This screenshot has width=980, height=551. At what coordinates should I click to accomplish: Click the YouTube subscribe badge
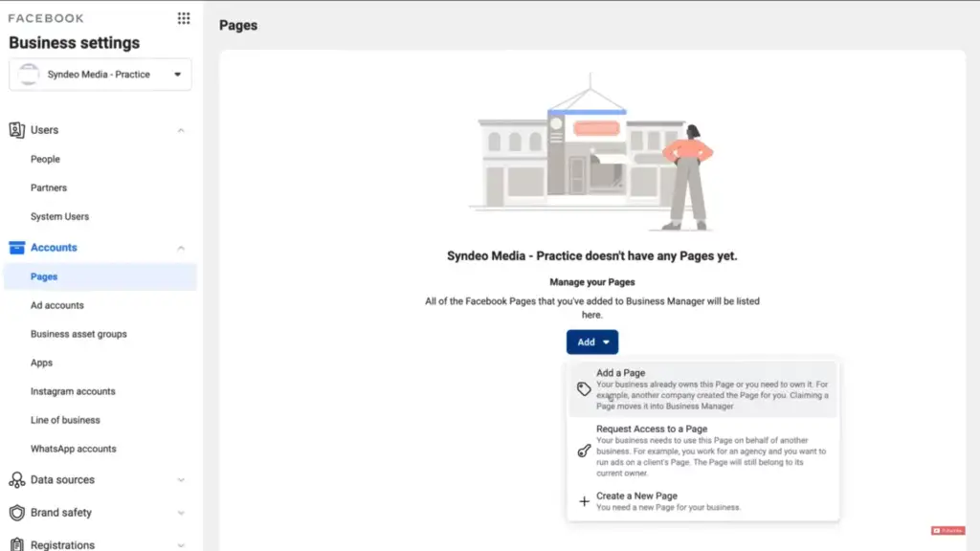[x=948, y=530]
